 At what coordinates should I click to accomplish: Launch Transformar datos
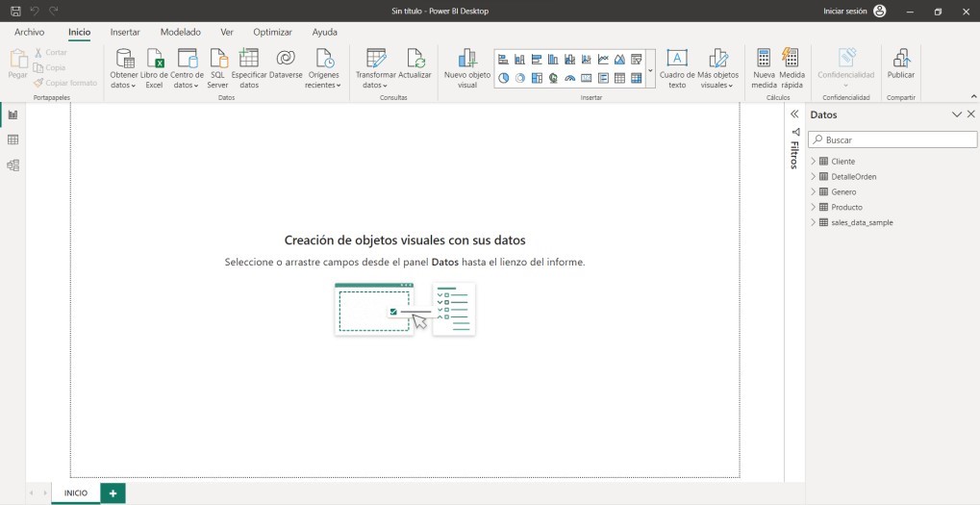376,68
